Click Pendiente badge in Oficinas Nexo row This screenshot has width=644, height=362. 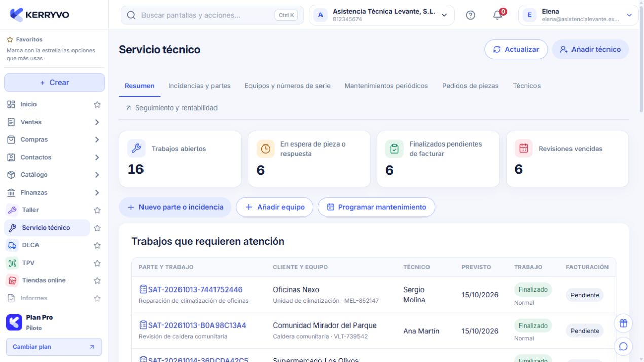coord(585,295)
